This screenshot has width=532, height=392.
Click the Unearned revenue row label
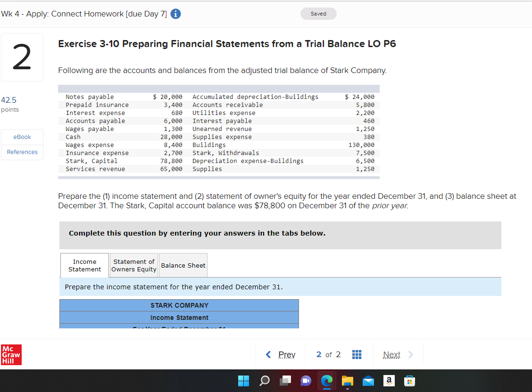pyautogui.click(x=222, y=129)
